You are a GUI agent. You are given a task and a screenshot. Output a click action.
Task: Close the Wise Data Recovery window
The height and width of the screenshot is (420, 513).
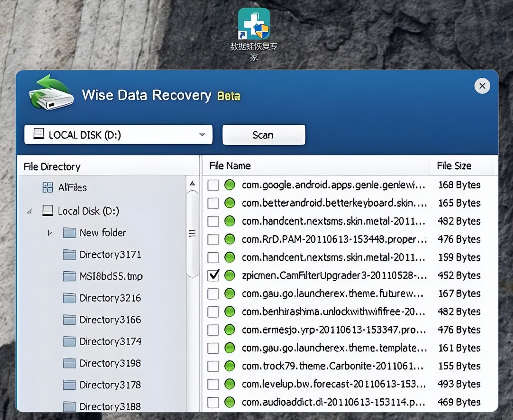click(x=482, y=86)
